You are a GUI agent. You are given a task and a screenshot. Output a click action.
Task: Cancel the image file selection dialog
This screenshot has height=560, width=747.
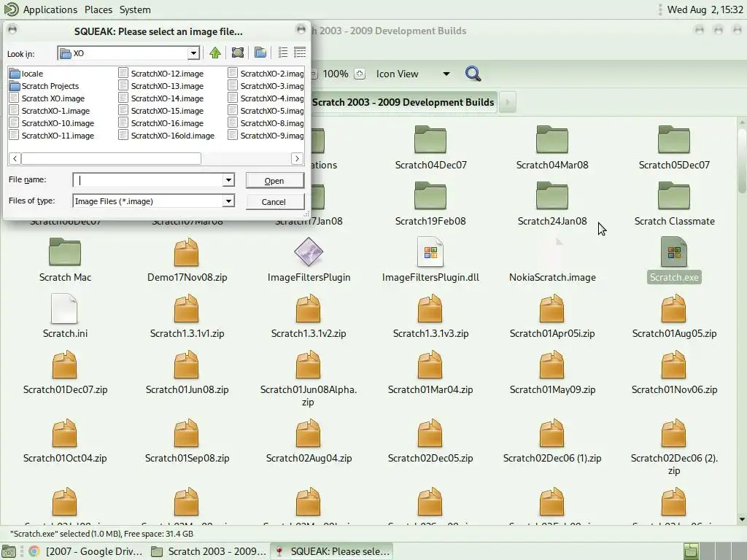pos(275,201)
